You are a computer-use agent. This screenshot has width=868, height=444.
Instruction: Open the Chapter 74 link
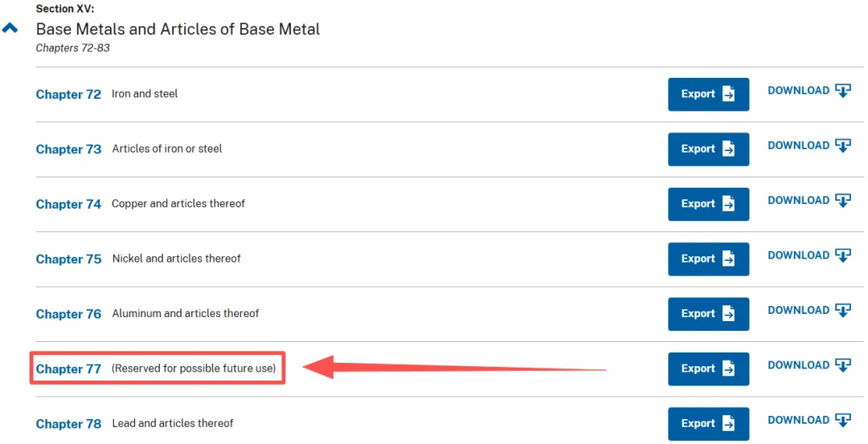click(68, 205)
